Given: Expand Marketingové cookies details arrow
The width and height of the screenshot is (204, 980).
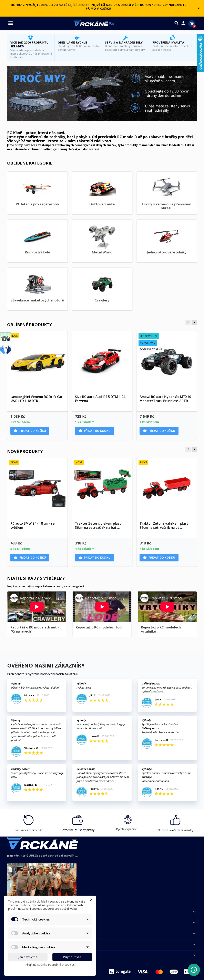Looking at the screenshot, I should coord(87,947).
